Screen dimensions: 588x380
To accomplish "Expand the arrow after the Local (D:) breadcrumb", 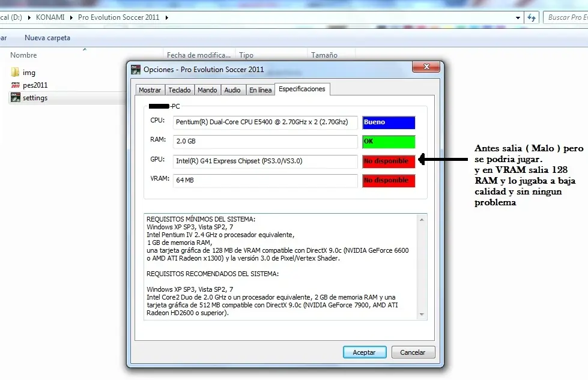I will coord(29,17).
